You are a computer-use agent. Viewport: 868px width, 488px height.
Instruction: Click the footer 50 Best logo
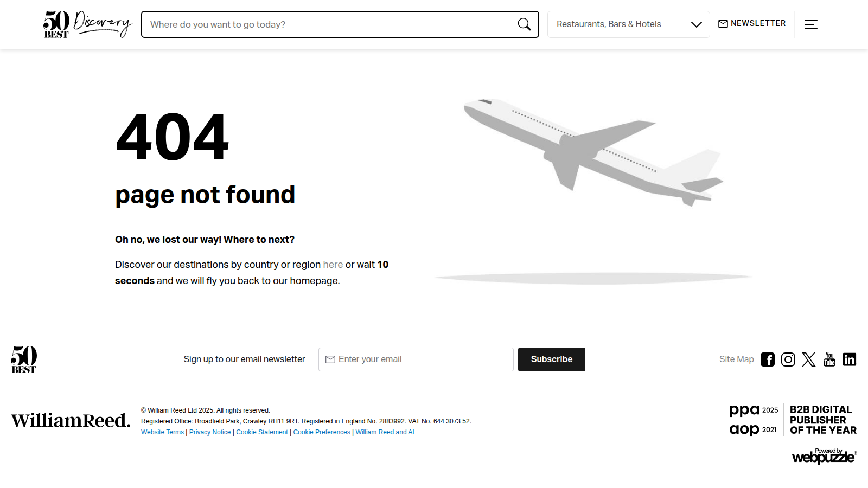tap(24, 359)
